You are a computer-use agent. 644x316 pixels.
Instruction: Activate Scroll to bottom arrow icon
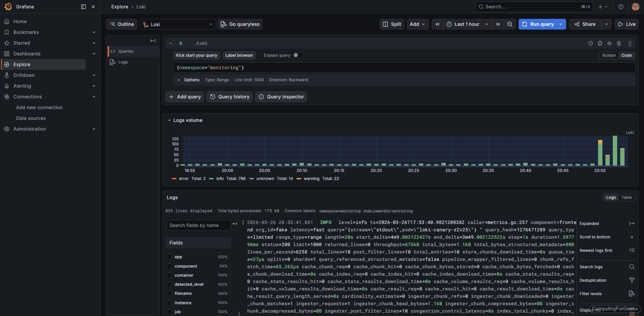pyautogui.click(x=632, y=237)
